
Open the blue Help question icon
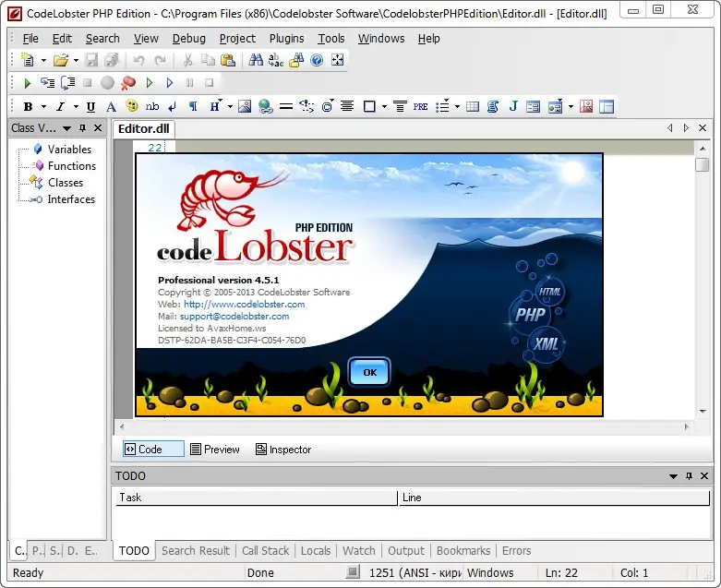tap(317, 60)
